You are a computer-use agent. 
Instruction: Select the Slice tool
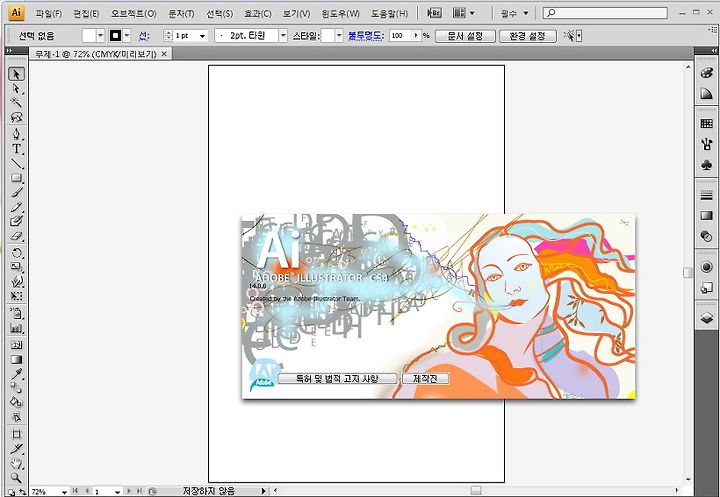[16, 448]
